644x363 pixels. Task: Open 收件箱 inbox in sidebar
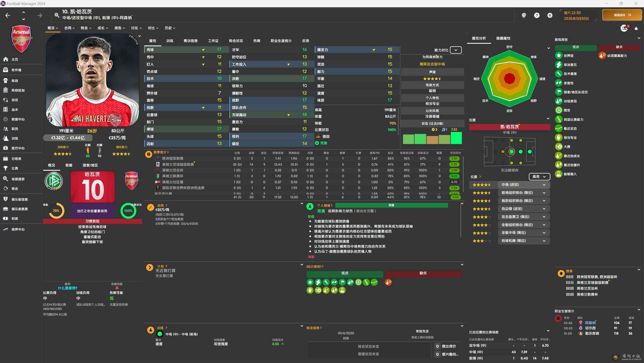coord(16,70)
